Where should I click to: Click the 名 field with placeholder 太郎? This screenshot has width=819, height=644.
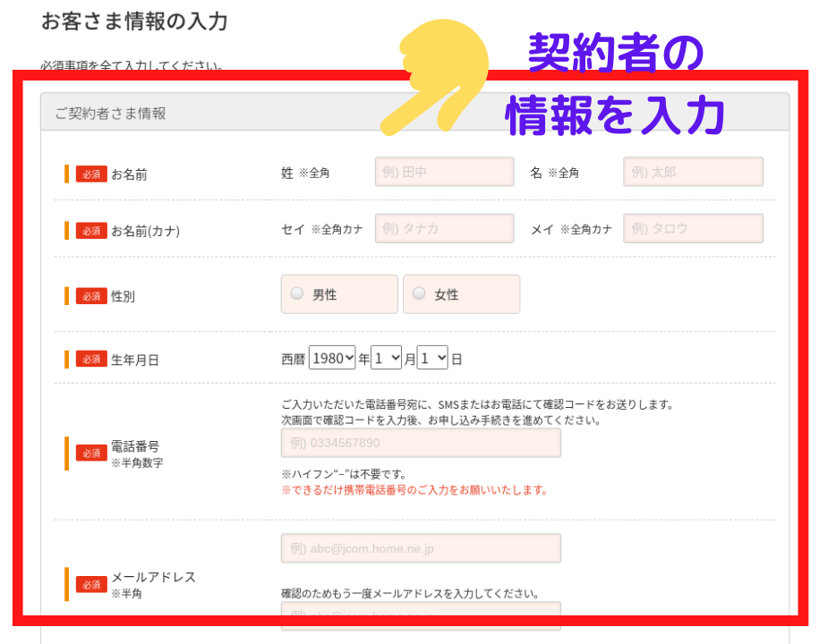coord(693,172)
